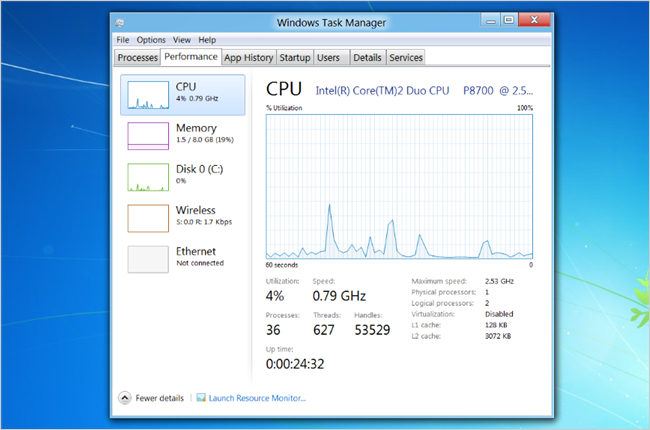Switch to the App History tab
650x430 pixels.
(248, 58)
